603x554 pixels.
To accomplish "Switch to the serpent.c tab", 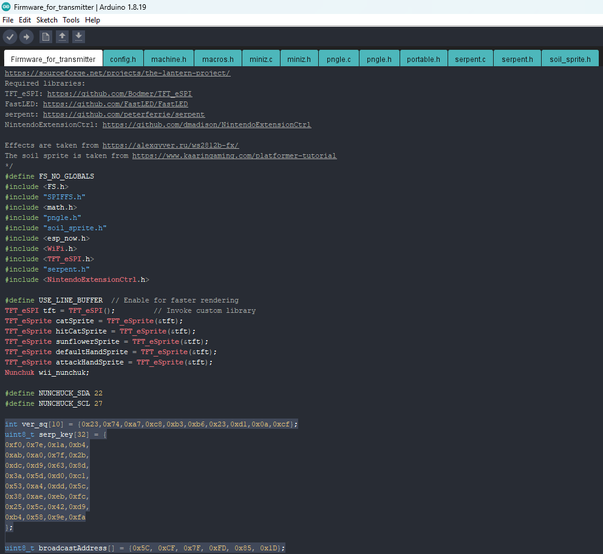I will 470,59.
